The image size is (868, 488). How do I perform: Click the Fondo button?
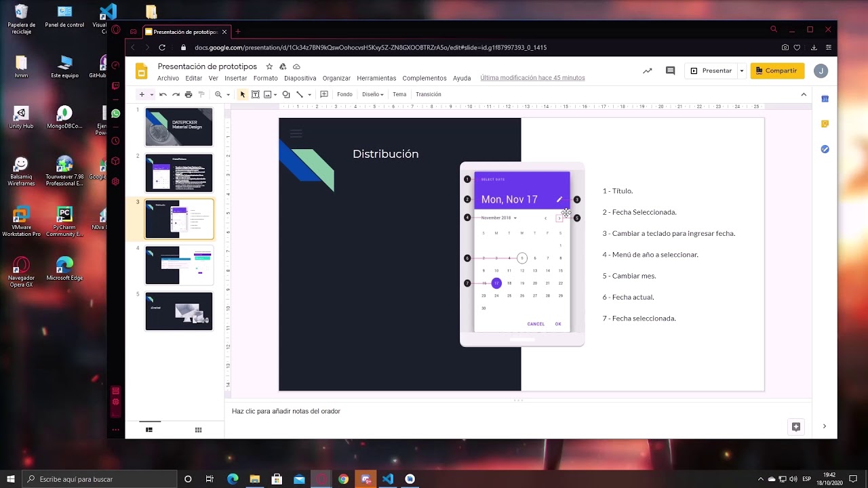tap(344, 94)
